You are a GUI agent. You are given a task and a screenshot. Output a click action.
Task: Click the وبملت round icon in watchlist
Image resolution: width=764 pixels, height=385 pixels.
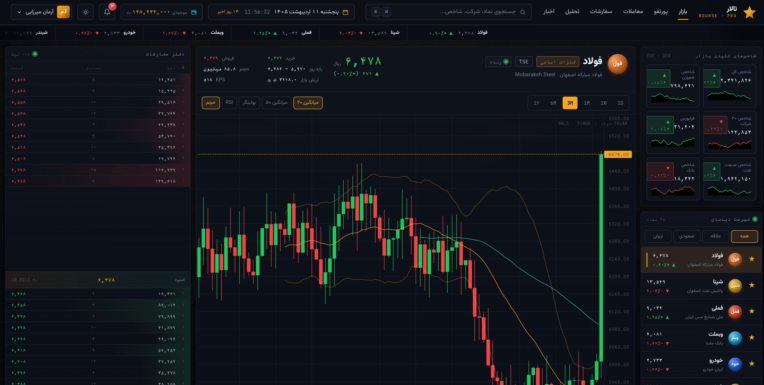tap(735, 338)
